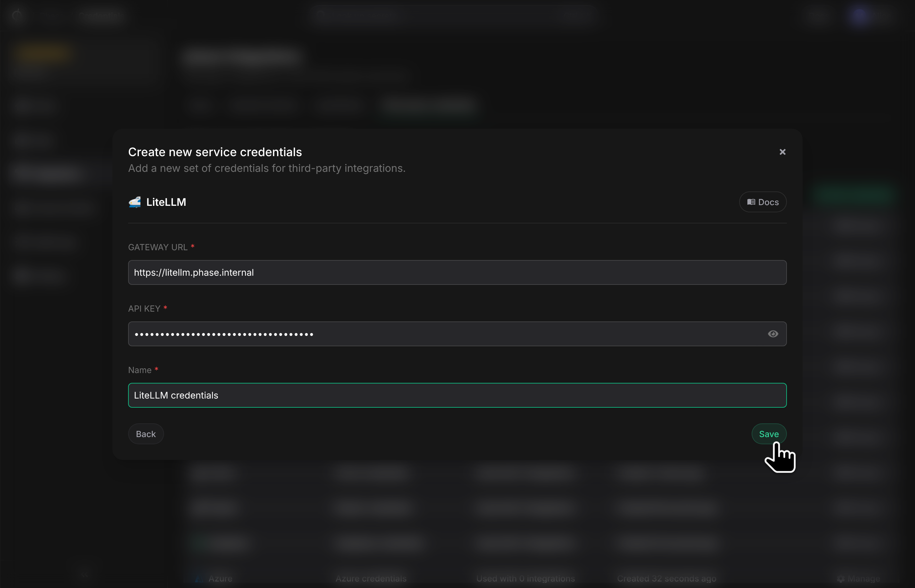Select the Created 32 seconds ago text
Viewport: 915px width, 588px height.
coord(666,579)
